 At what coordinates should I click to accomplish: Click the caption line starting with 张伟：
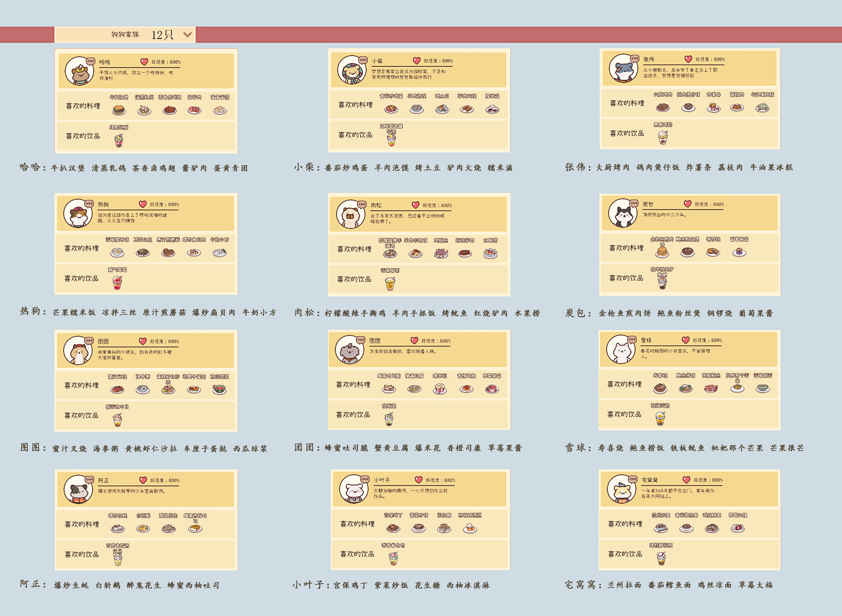(679, 167)
